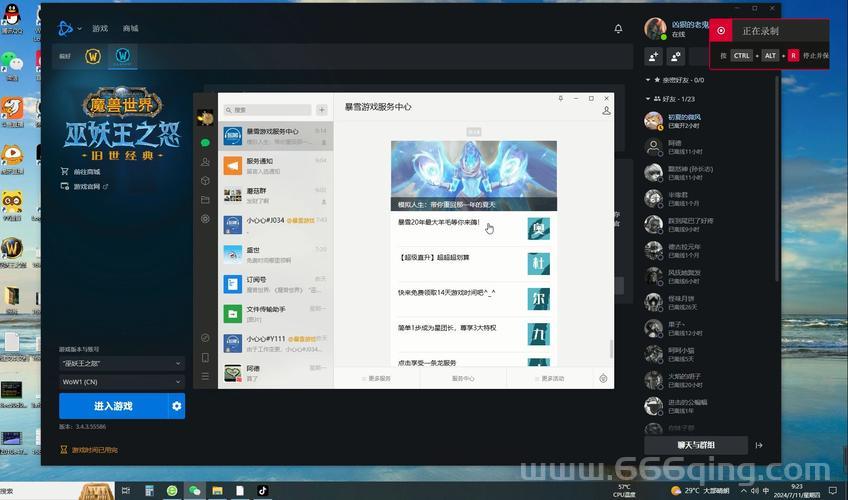
Task: Select the blue WoW Classic game tab
Action: (123, 56)
